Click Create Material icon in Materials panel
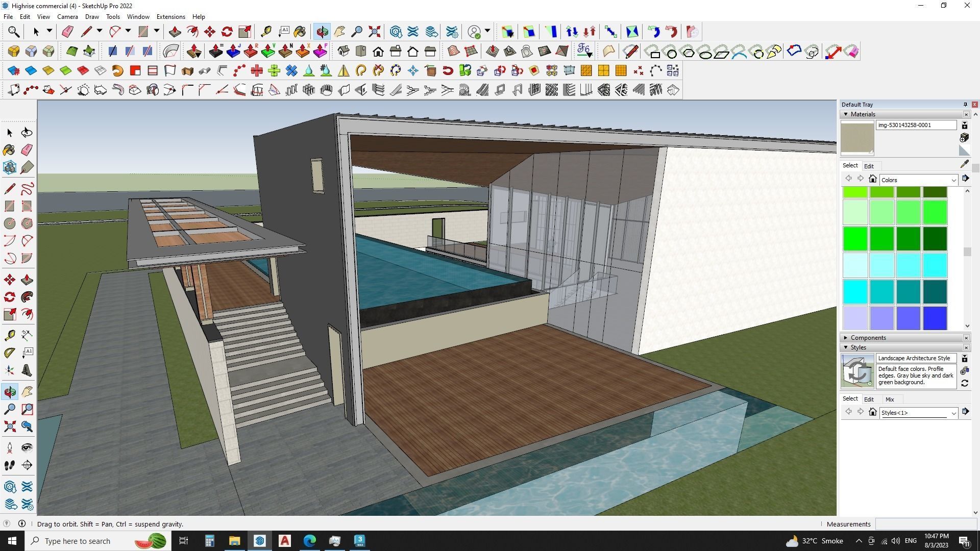The image size is (980, 551). (964, 138)
